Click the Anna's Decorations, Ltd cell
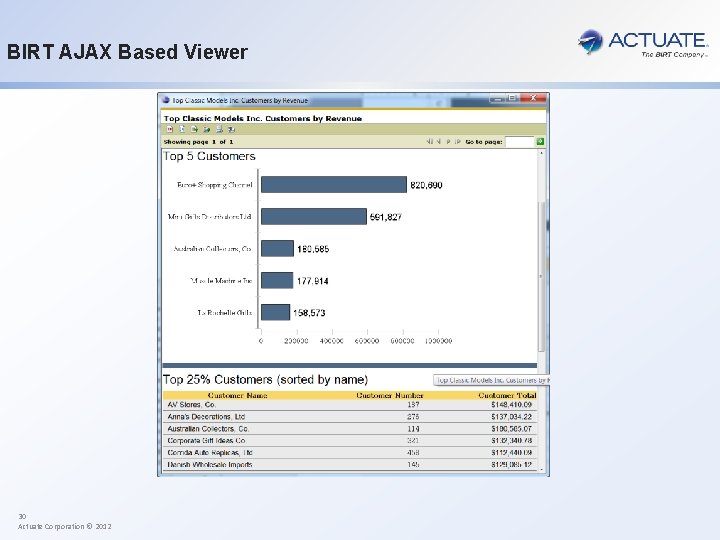Image resolution: width=720 pixels, height=540 pixels. pyautogui.click(x=206, y=416)
